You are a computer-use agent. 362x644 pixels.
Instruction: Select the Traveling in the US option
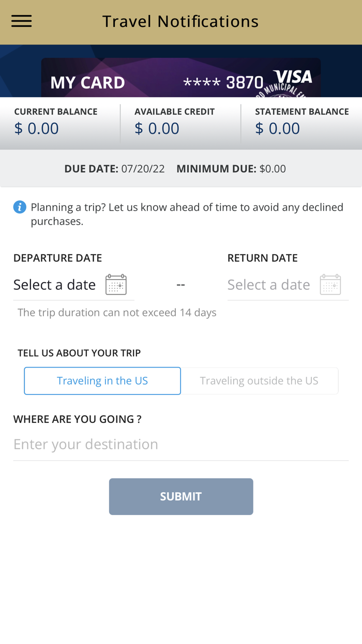[x=102, y=380]
